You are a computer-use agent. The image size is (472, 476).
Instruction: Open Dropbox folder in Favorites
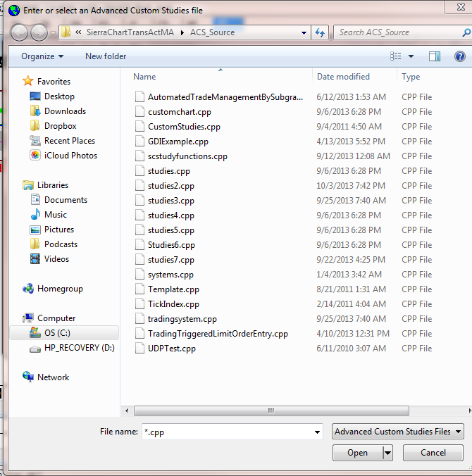[53, 126]
